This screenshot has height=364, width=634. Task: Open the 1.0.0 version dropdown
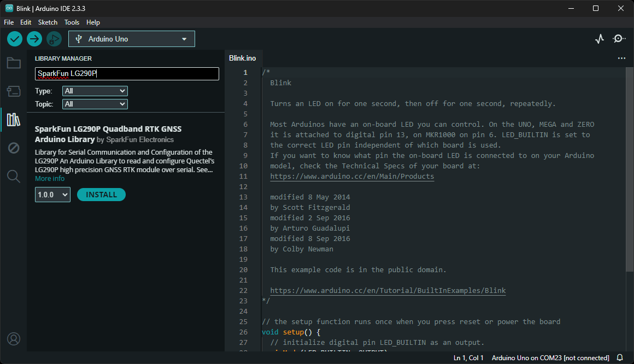[52, 195]
